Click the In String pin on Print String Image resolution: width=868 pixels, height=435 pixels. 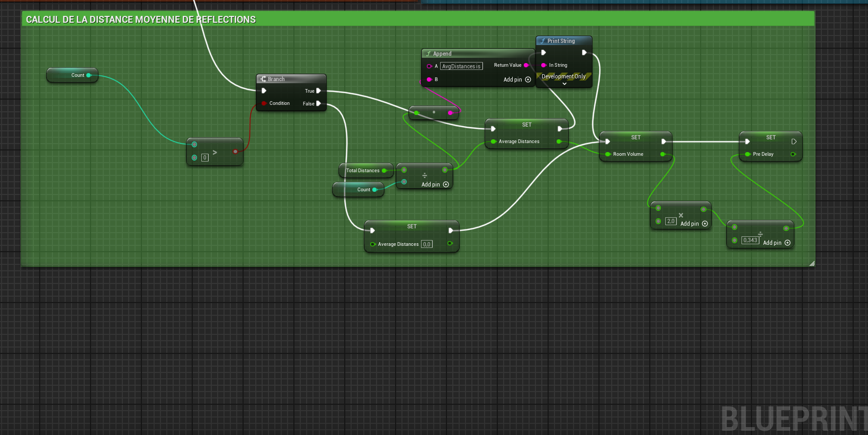click(543, 65)
